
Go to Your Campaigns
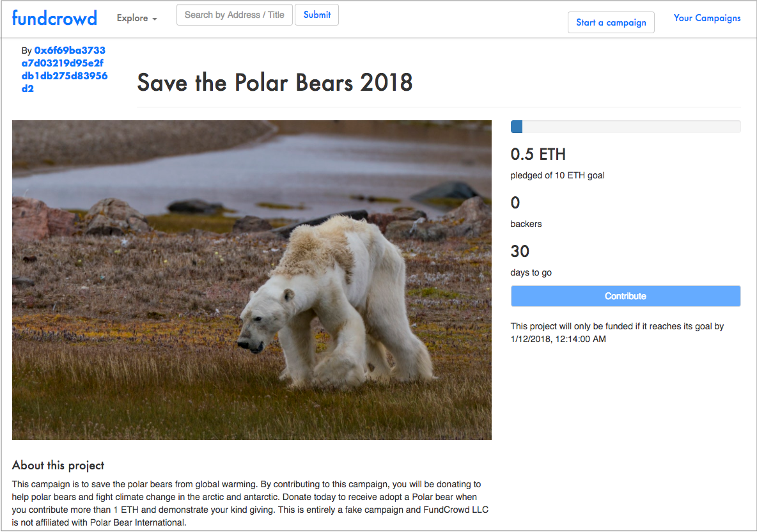point(706,18)
